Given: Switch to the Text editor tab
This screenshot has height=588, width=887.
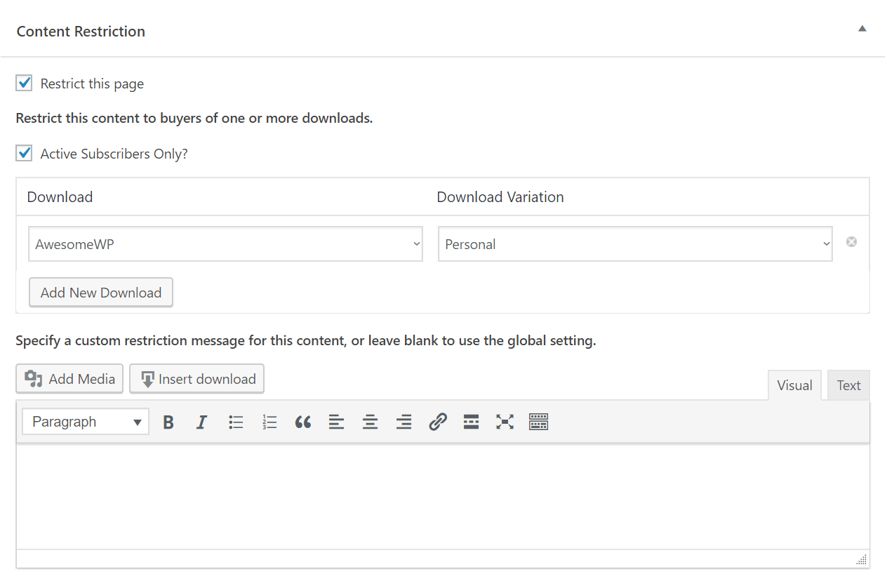Looking at the screenshot, I should tap(848, 385).
